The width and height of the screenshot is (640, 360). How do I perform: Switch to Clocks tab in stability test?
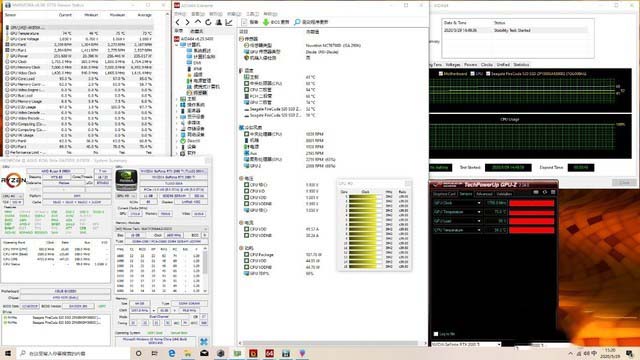(487, 64)
